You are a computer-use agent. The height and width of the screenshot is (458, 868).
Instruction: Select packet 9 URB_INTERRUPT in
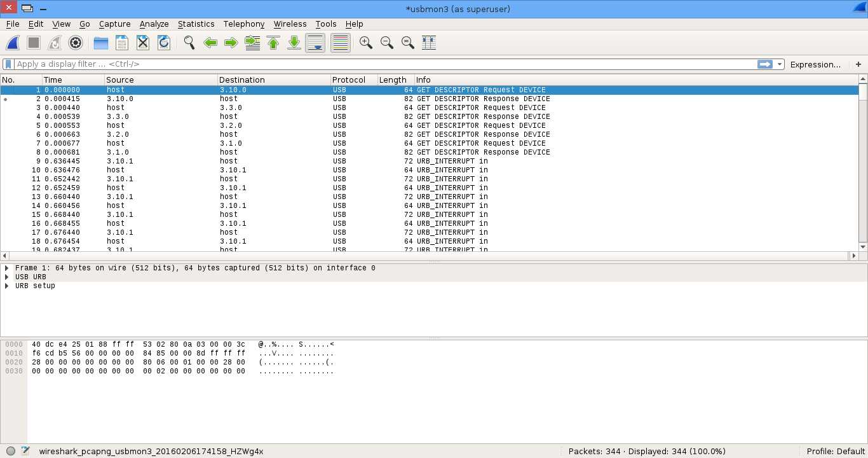(x=429, y=162)
